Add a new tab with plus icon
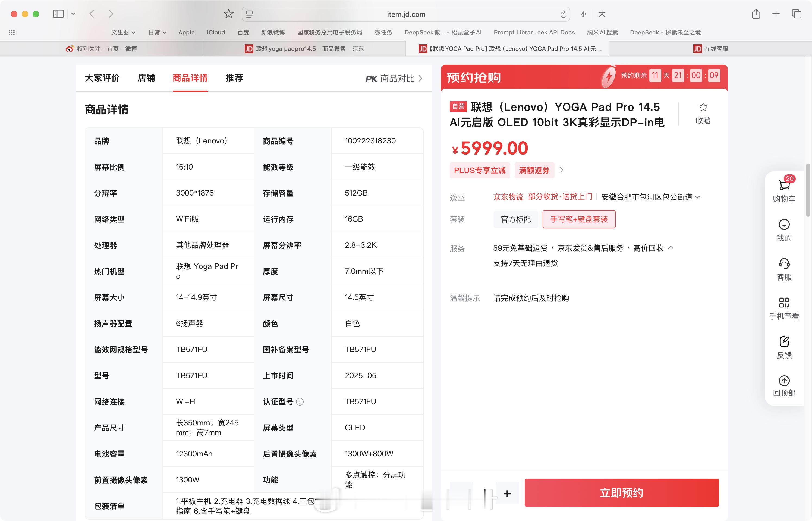812x521 pixels. 776,14
